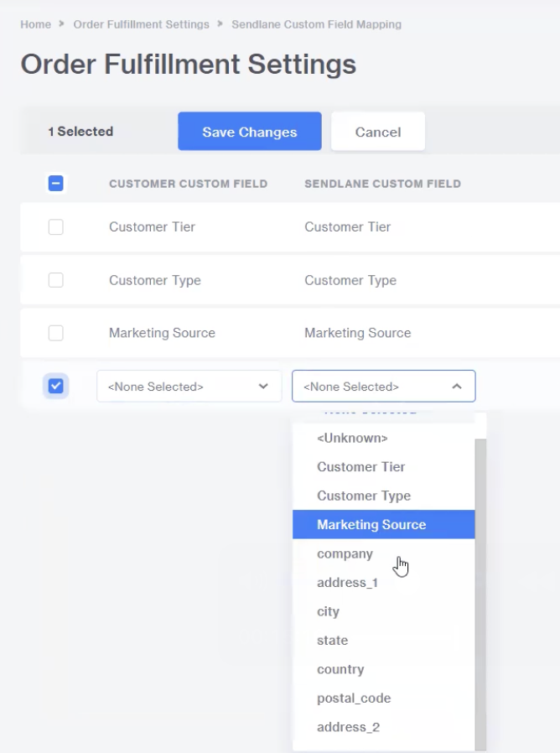Screen dimensions: 560x753
Task: Select address_2 option in dropdown list
Action: [384, 727]
